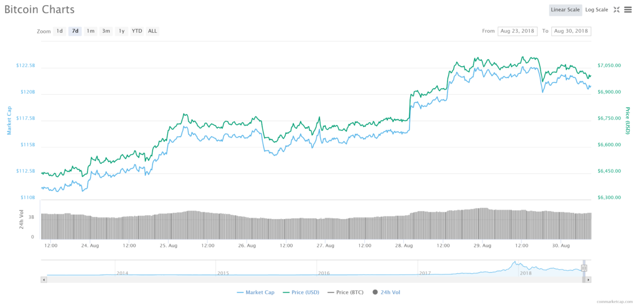Select 1d zoom range

[x=59, y=31]
